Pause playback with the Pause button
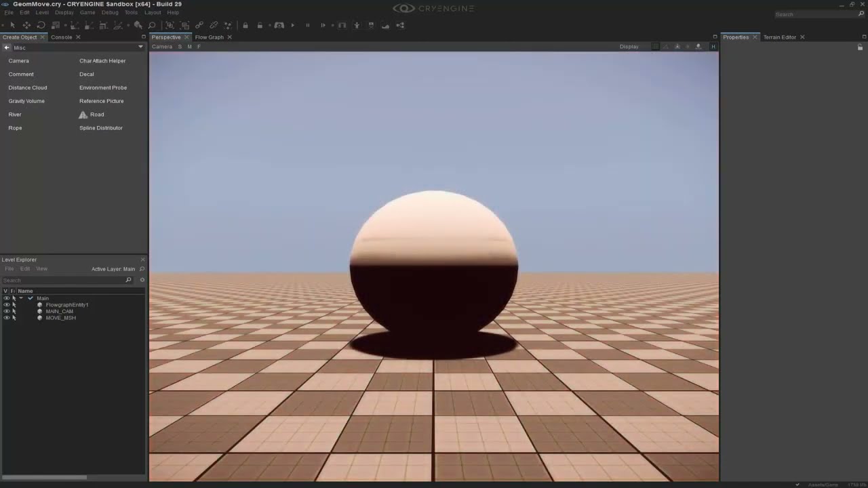Screen dimensions: 868x488 (307, 25)
